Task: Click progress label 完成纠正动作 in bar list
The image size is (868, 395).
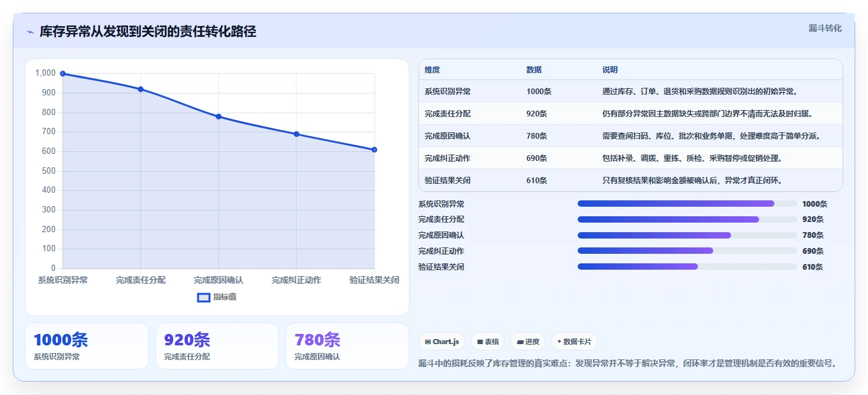Action: pyautogui.click(x=441, y=251)
